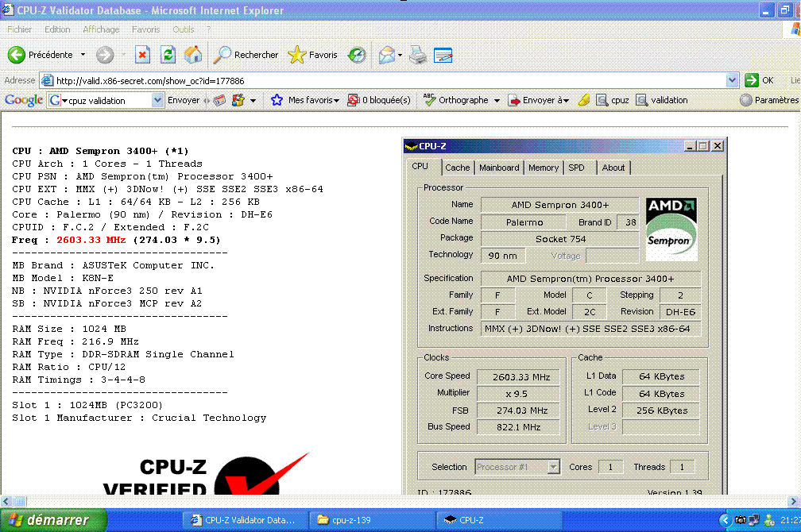Click the page icon in the address bar

tap(48, 80)
